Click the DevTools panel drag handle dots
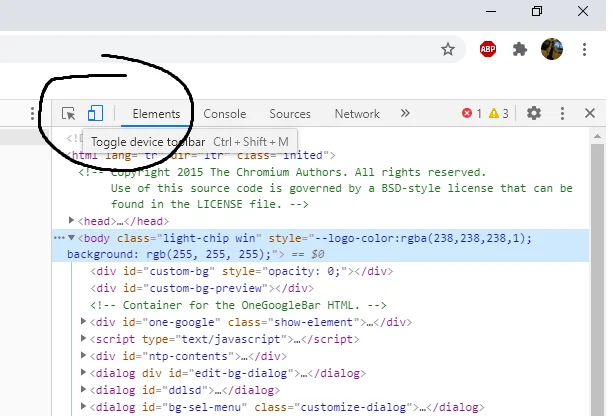This screenshot has height=416, width=613. [32, 113]
